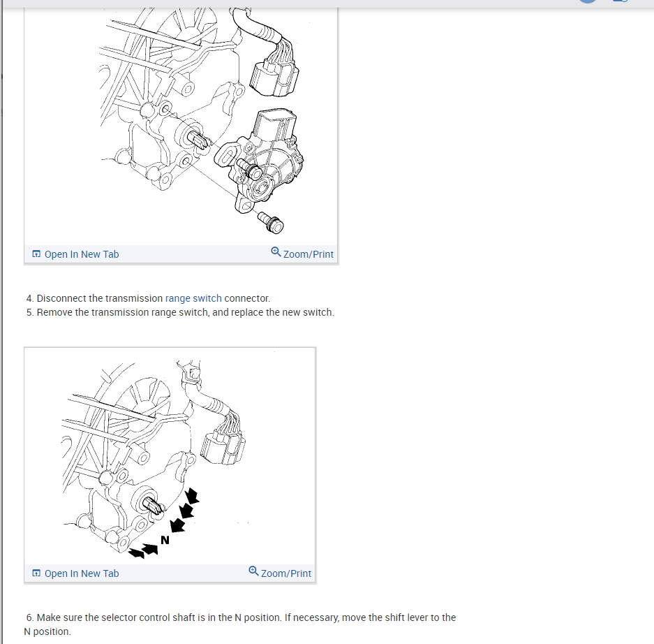This screenshot has height=644, width=654.
Task: Click the new-tab icon below the N position diagram
Action: click(x=36, y=573)
